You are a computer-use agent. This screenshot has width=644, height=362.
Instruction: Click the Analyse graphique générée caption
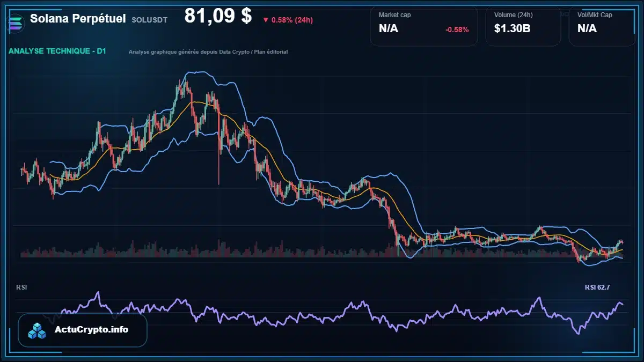point(208,52)
